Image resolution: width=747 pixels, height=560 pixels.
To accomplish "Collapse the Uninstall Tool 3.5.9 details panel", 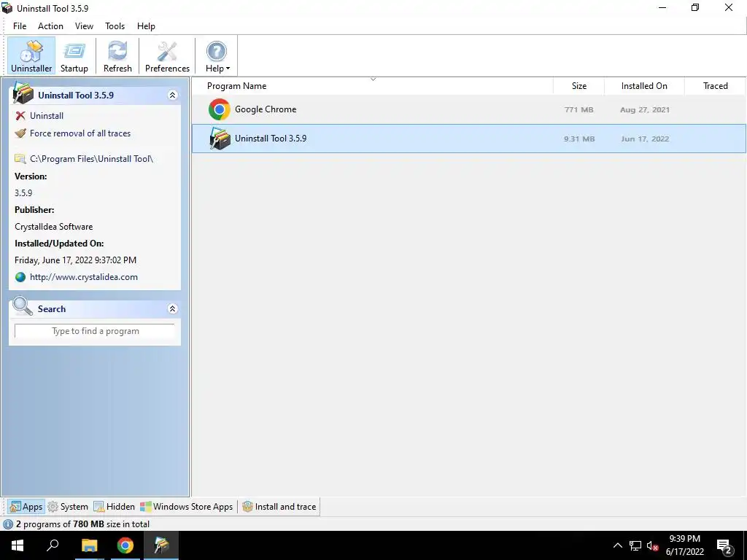I will [x=172, y=96].
